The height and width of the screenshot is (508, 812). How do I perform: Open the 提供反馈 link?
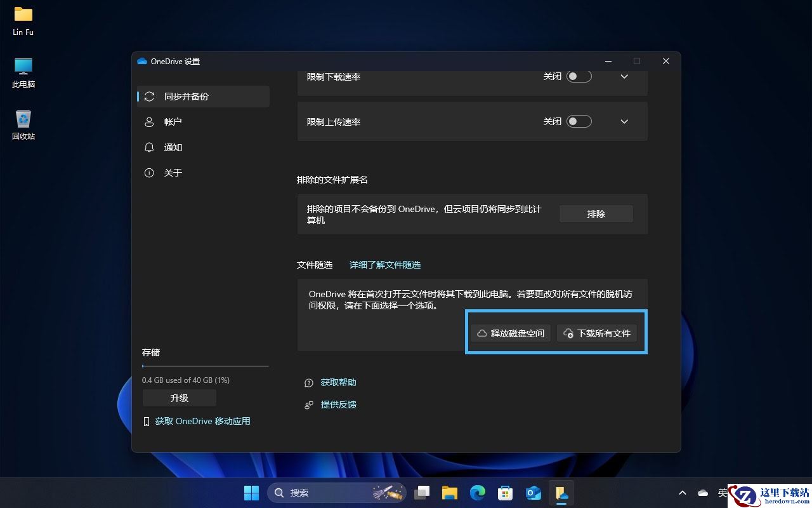coord(339,404)
